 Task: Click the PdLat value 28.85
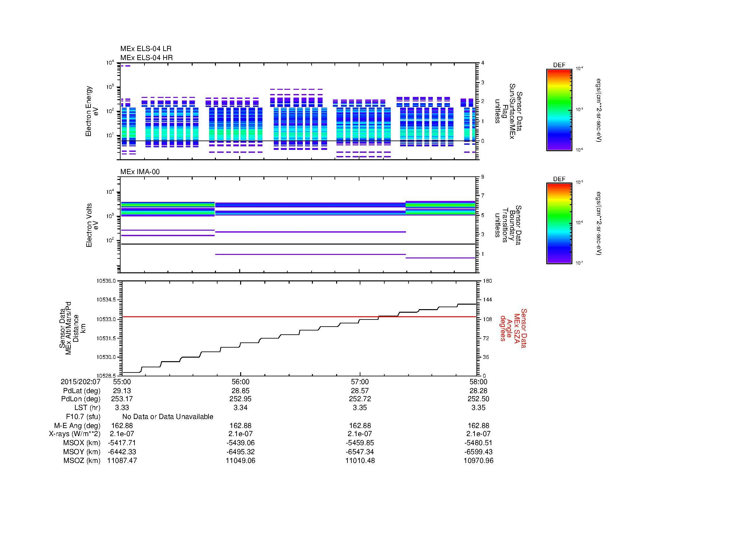[x=241, y=391]
